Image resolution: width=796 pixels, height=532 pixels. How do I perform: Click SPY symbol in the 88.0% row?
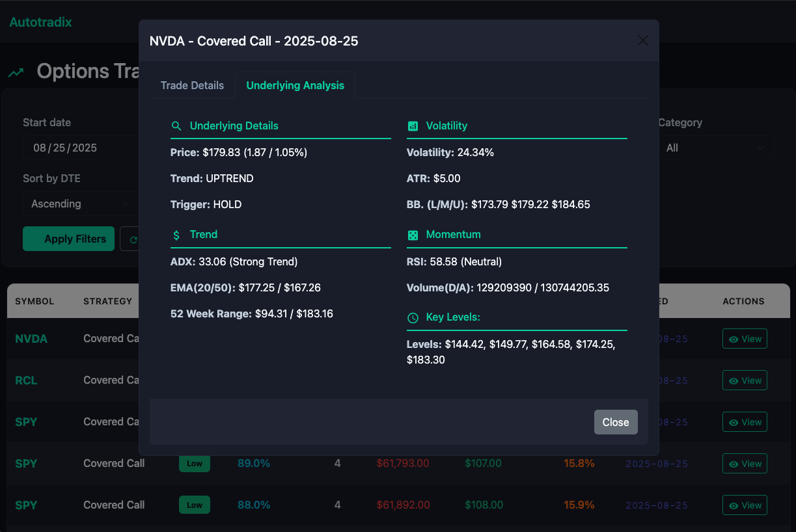click(26, 505)
